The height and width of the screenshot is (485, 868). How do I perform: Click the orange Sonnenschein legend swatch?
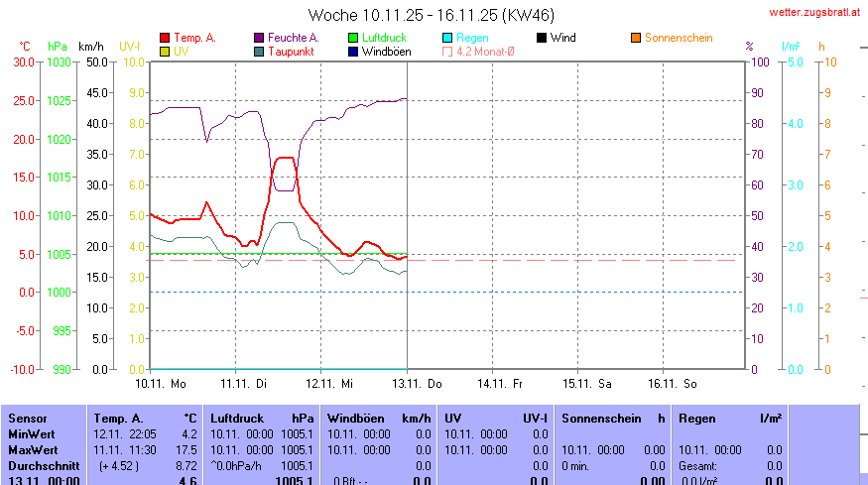pos(636,38)
